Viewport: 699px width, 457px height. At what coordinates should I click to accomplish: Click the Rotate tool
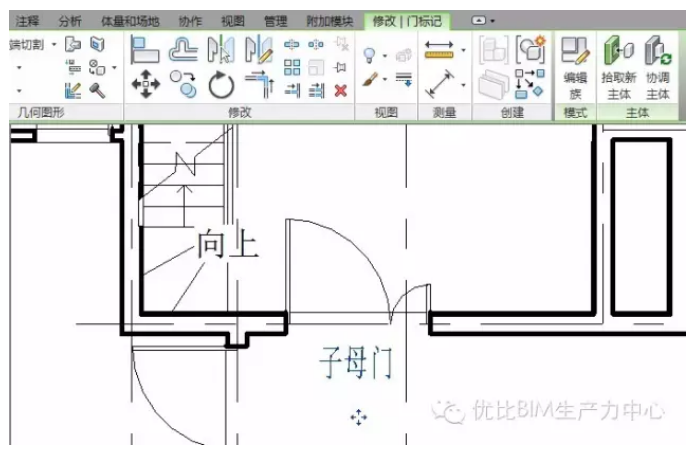(220, 84)
